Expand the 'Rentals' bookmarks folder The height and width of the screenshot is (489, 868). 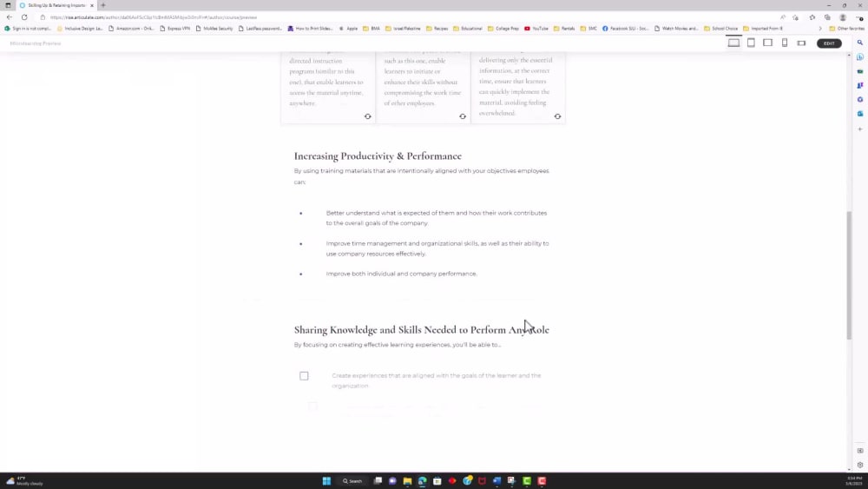[x=564, y=29]
